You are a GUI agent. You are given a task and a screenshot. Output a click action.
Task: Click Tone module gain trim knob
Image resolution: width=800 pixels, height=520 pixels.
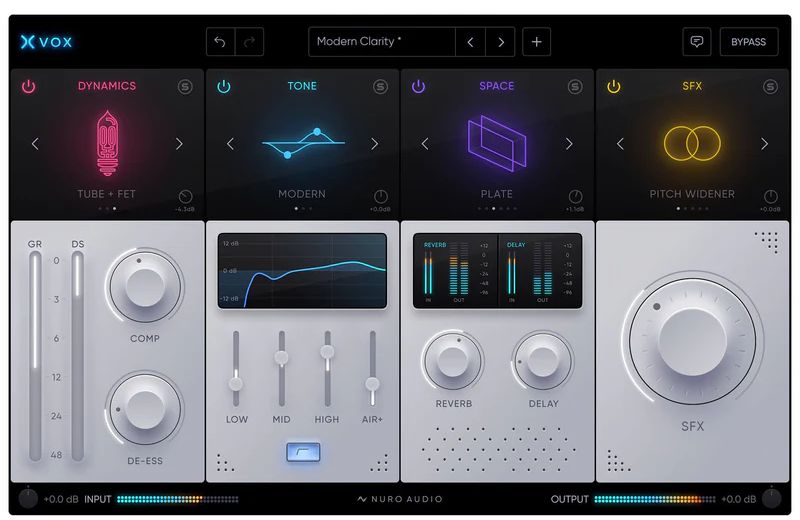click(381, 196)
